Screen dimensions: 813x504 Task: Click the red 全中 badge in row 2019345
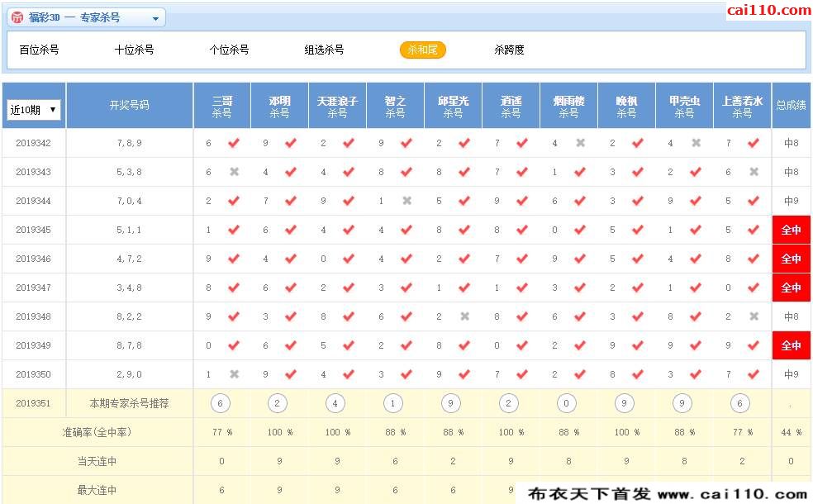click(792, 230)
